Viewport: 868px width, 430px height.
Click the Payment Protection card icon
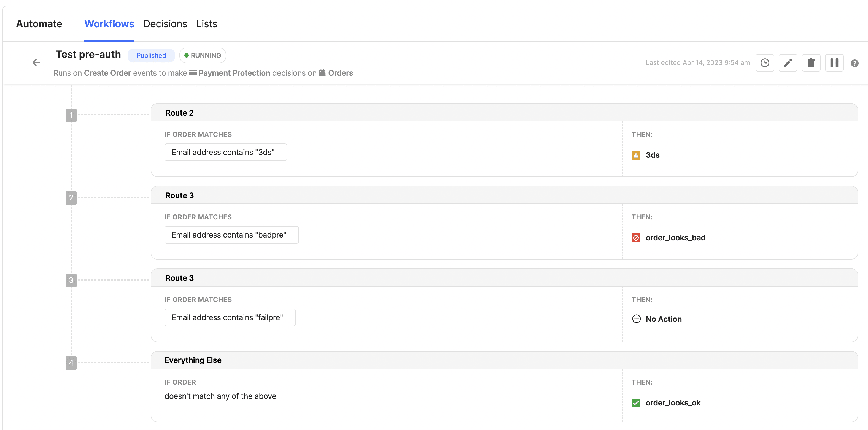click(193, 73)
